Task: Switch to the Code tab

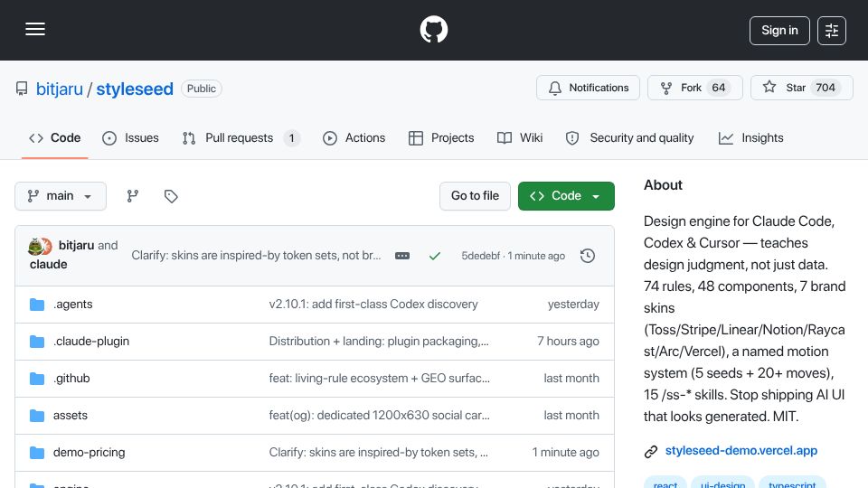Action: click(x=55, y=137)
